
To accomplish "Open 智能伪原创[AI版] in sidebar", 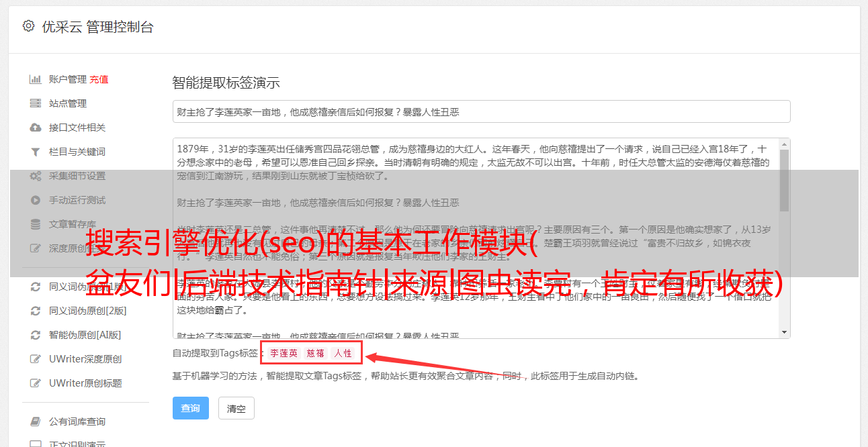I will tap(85, 335).
